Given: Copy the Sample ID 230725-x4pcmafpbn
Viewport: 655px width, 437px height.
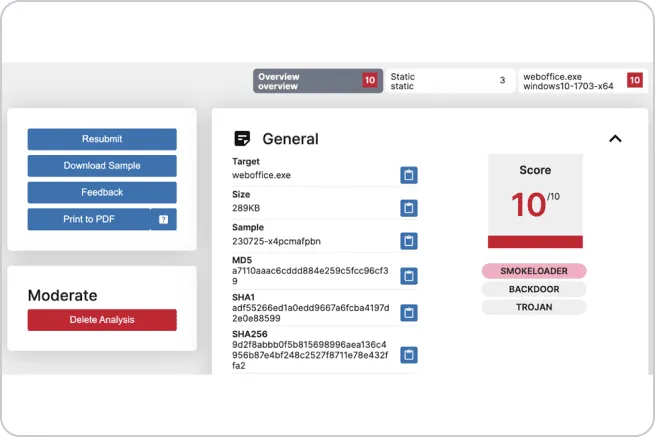Looking at the screenshot, I should click(x=409, y=241).
